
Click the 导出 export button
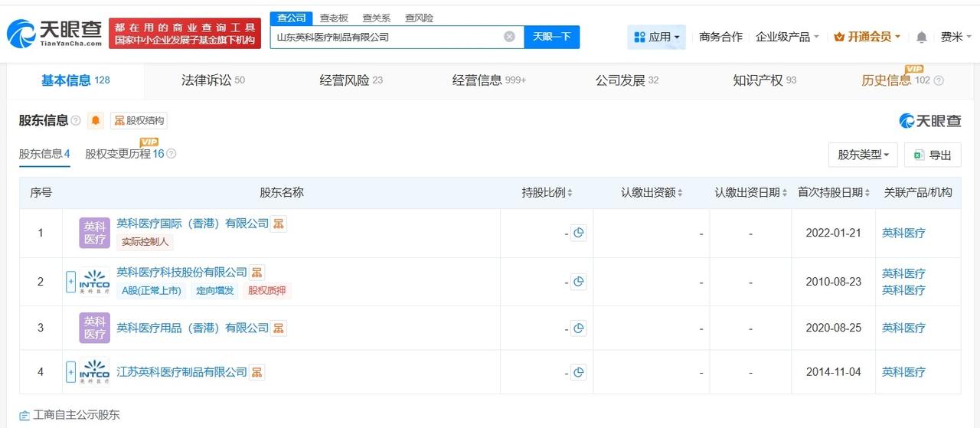click(932, 155)
